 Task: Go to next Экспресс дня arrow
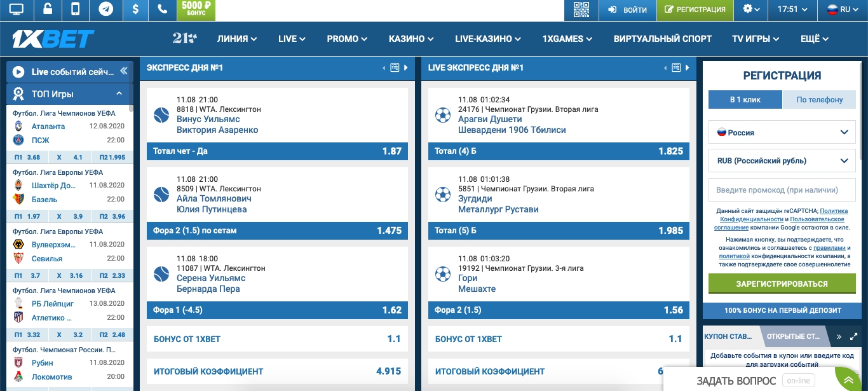click(x=405, y=67)
